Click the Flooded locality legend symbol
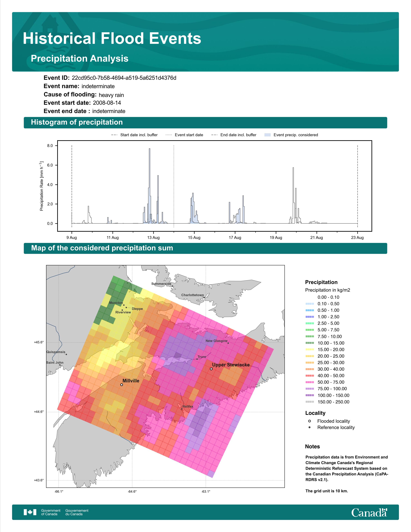The height and width of the screenshot is (532, 411). [x=309, y=421]
